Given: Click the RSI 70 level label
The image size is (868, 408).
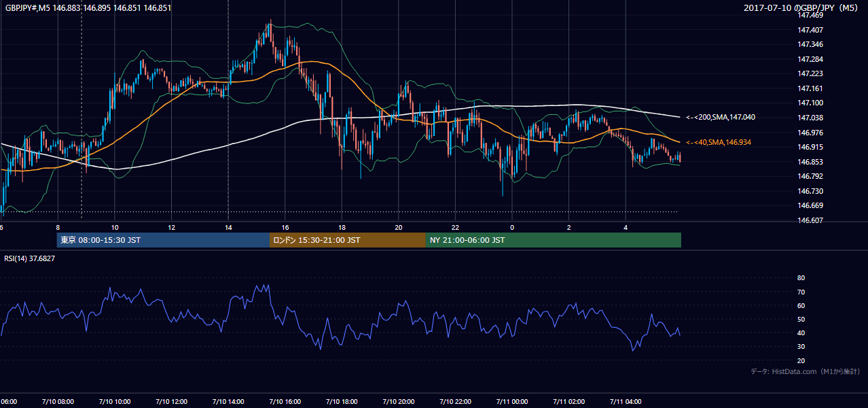Looking at the screenshot, I should (x=801, y=292).
